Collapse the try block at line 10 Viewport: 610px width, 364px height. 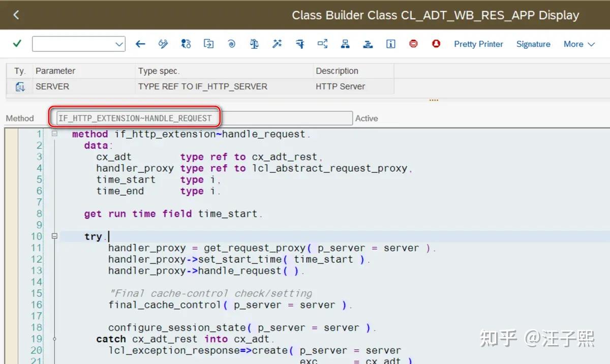(54, 236)
